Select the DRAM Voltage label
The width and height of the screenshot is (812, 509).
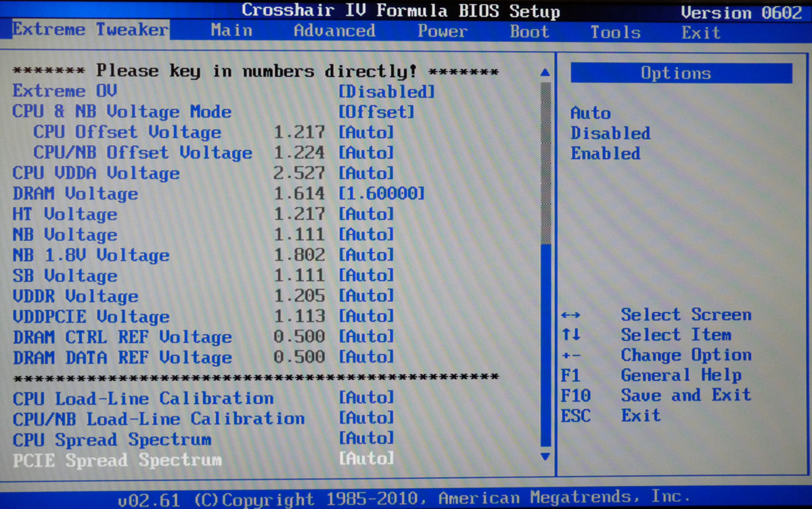(75, 194)
